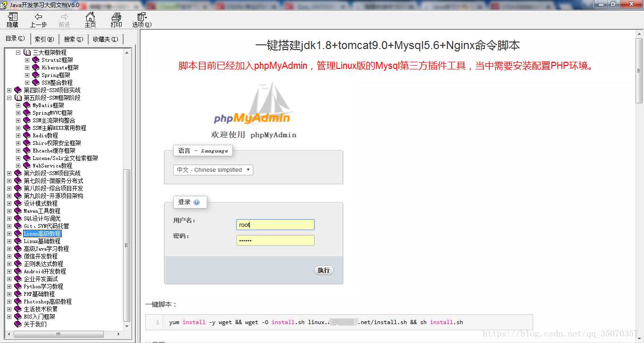Screen dimensions: 644x343
Task: Switch to the 收藏夹 (Favorites) tab
Action: (106, 39)
